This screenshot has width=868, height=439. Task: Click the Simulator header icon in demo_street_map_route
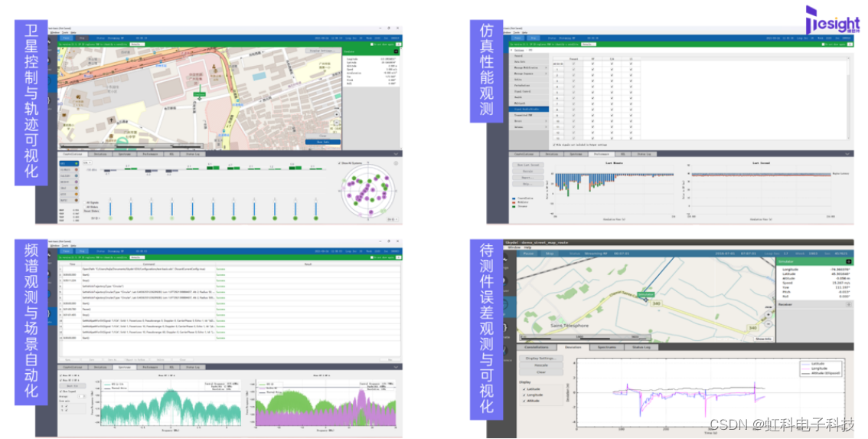(849, 261)
